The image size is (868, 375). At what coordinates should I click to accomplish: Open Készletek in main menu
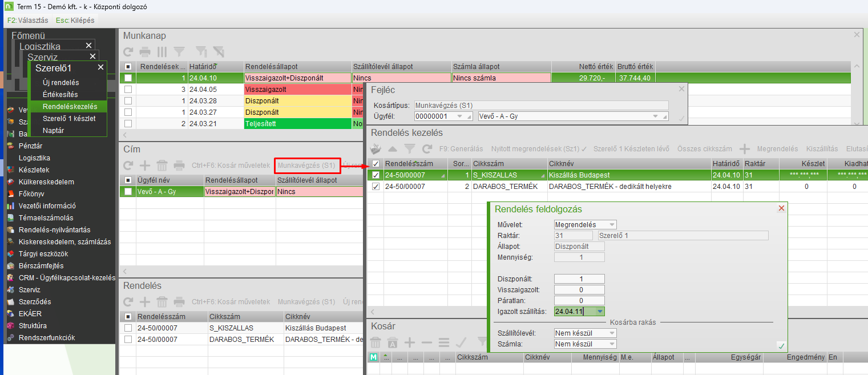click(34, 170)
